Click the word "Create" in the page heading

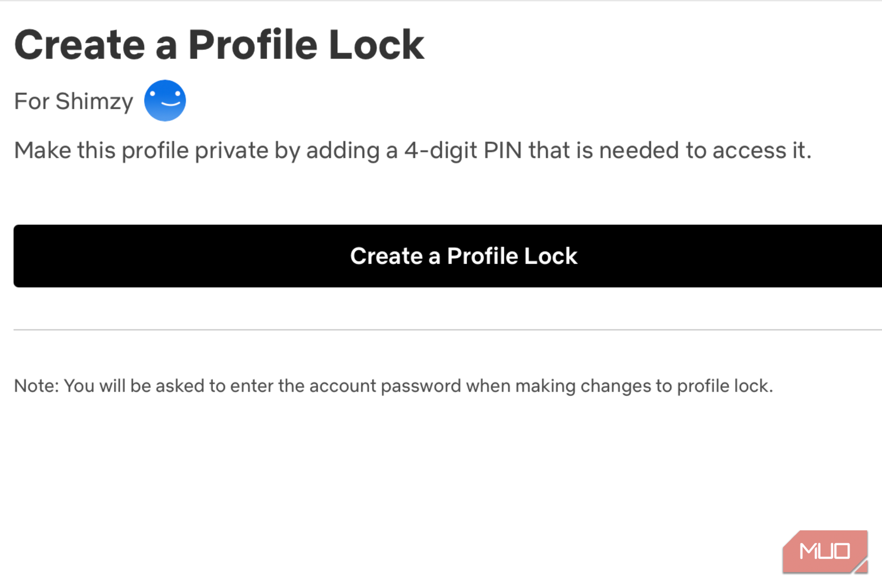pos(80,45)
